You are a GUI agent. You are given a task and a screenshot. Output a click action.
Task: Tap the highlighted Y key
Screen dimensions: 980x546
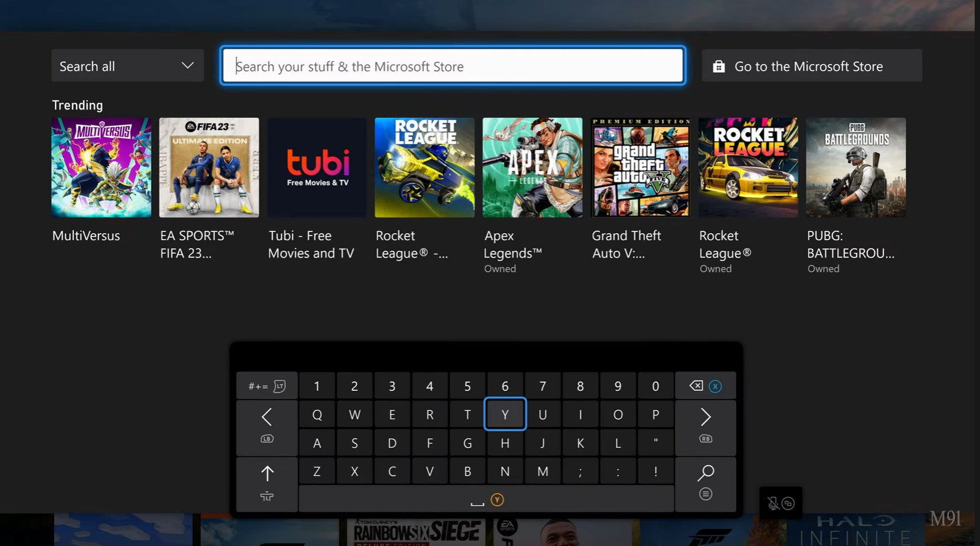505,414
